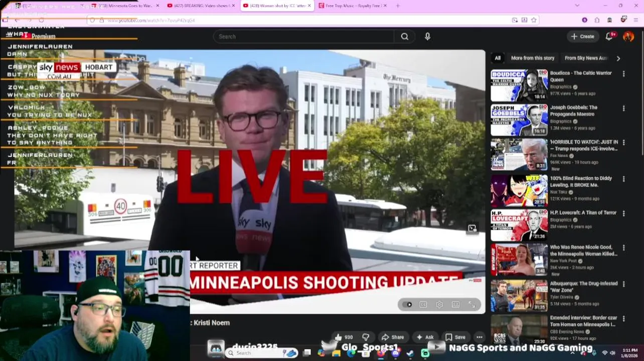
Task: Toggle the autoplay switch in the player
Action: click(408, 305)
